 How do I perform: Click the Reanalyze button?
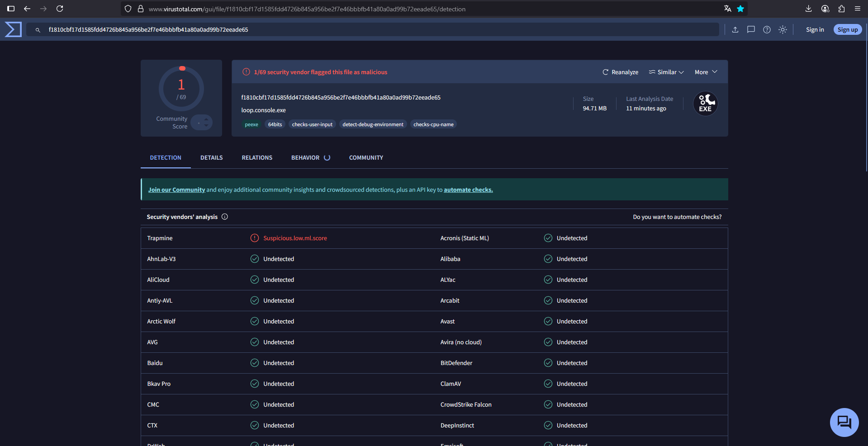pyautogui.click(x=620, y=72)
